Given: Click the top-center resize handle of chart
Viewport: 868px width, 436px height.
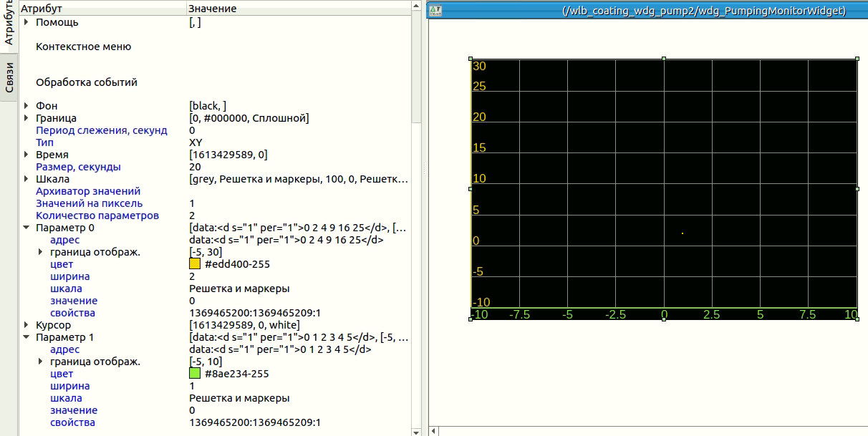Looking at the screenshot, I should [664, 59].
